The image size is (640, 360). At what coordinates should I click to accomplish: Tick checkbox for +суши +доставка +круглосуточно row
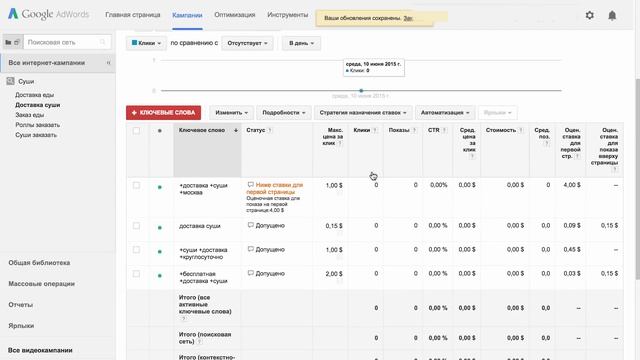point(136,249)
